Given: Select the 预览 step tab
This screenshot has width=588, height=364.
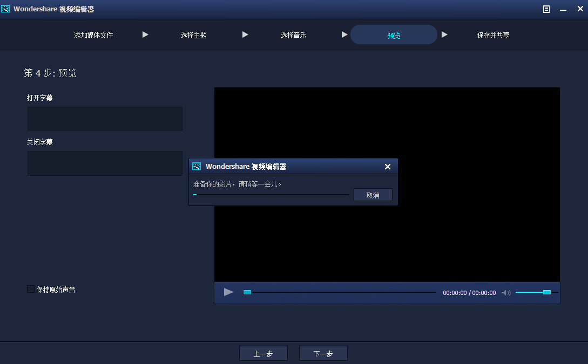Looking at the screenshot, I should pyautogui.click(x=394, y=35).
